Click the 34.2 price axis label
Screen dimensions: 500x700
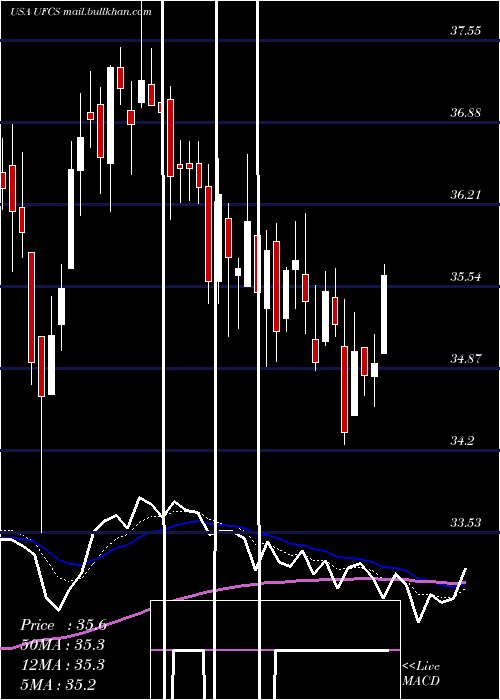[462, 441]
